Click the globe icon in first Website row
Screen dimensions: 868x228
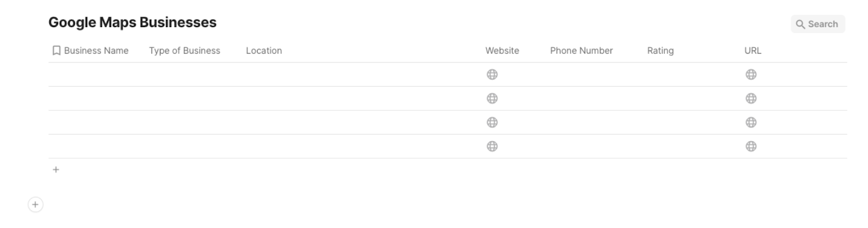[x=492, y=74]
